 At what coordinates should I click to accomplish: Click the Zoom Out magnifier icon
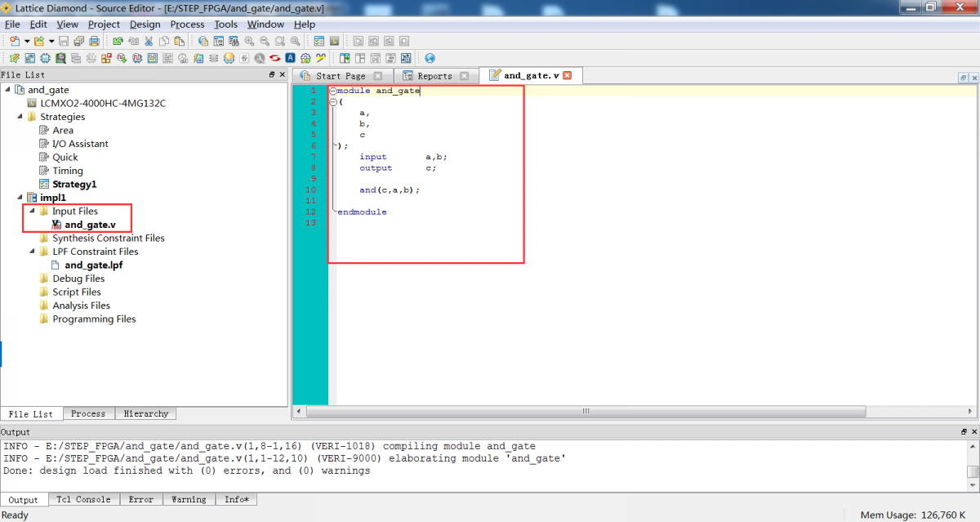(265, 41)
